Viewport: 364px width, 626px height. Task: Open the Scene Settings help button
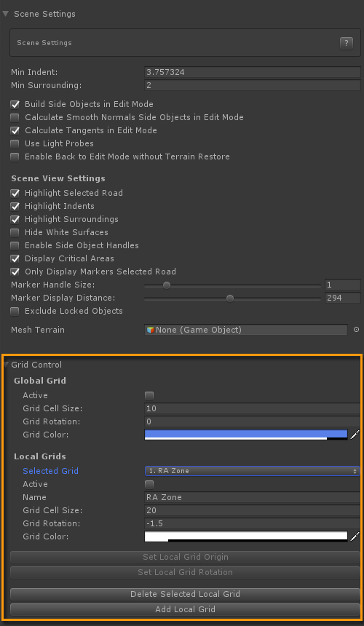(346, 43)
